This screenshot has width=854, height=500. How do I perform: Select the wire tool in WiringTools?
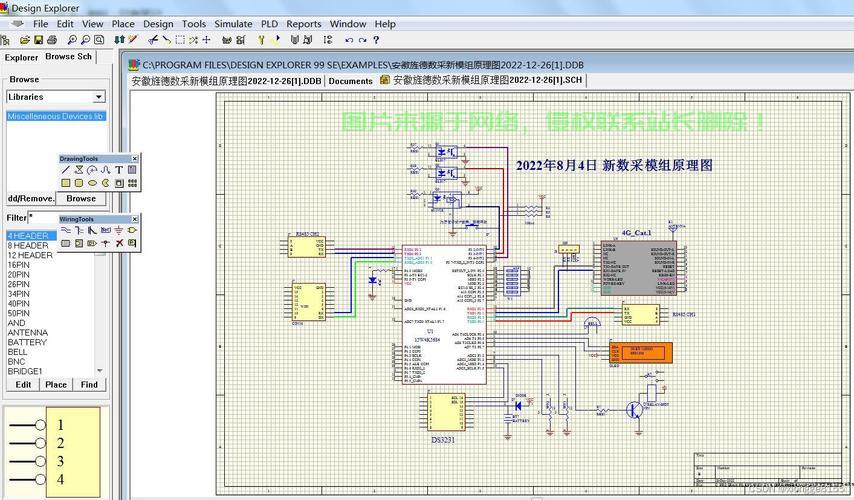point(66,230)
